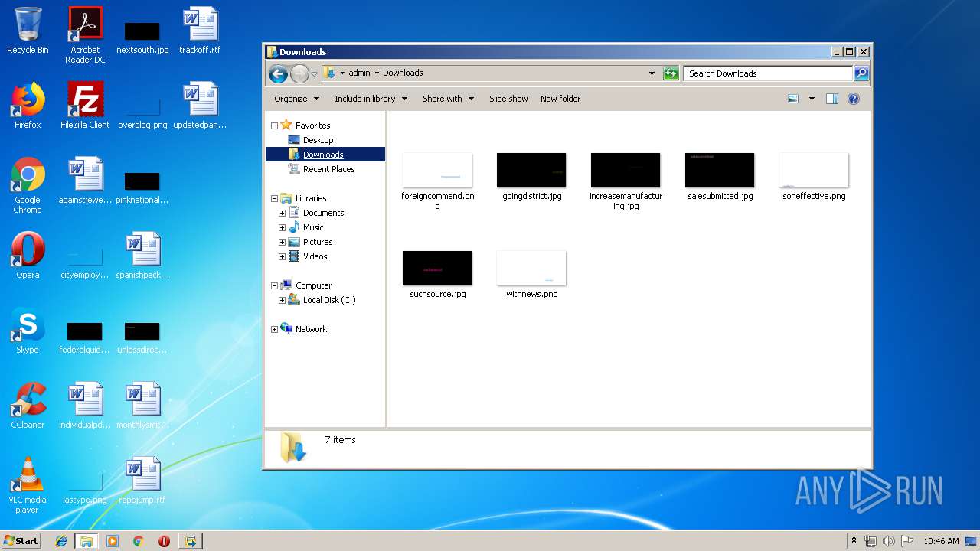Select the goingdistrict.jpg thumbnail
The width and height of the screenshot is (980, 551).
531,170
